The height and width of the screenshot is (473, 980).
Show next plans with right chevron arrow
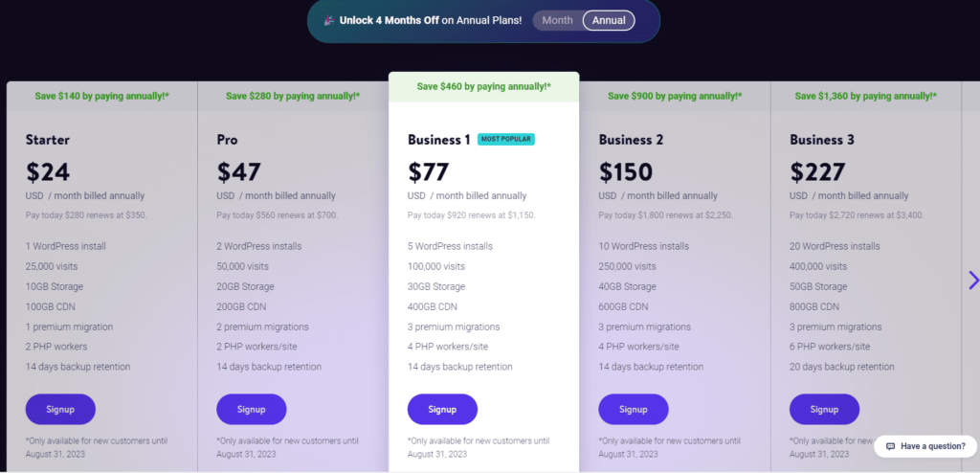click(973, 280)
